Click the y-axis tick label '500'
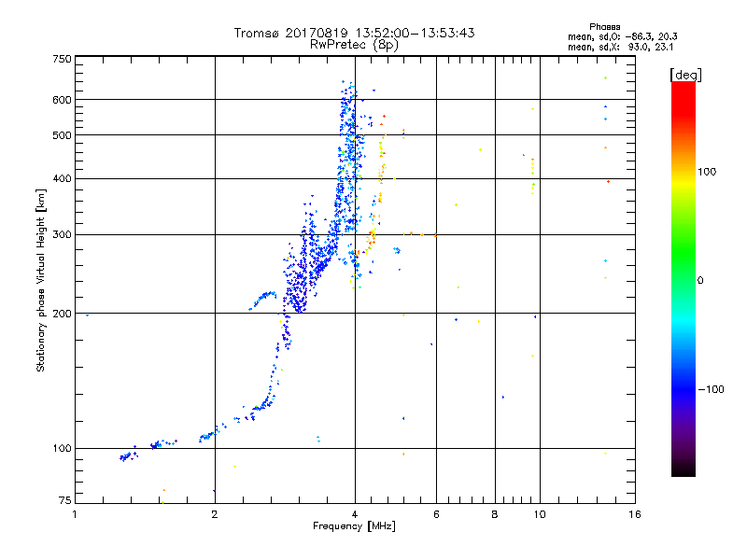This screenshot has width=747, height=560. click(62, 135)
